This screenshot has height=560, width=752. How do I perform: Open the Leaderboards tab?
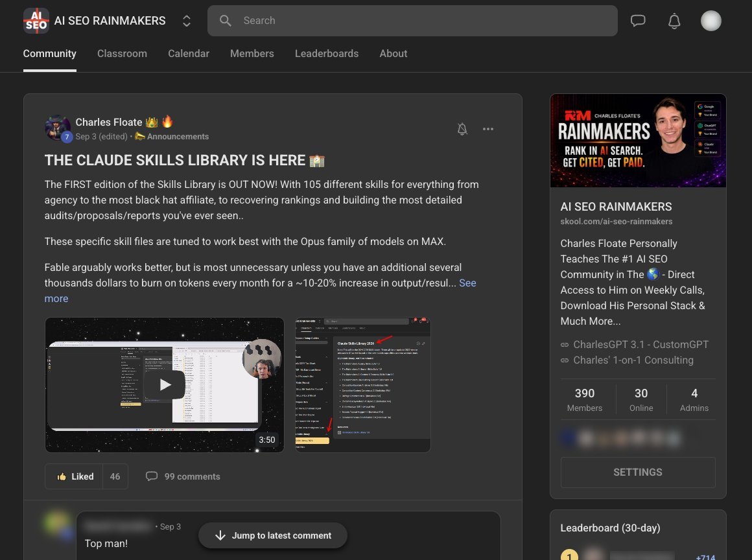(x=327, y=54)
